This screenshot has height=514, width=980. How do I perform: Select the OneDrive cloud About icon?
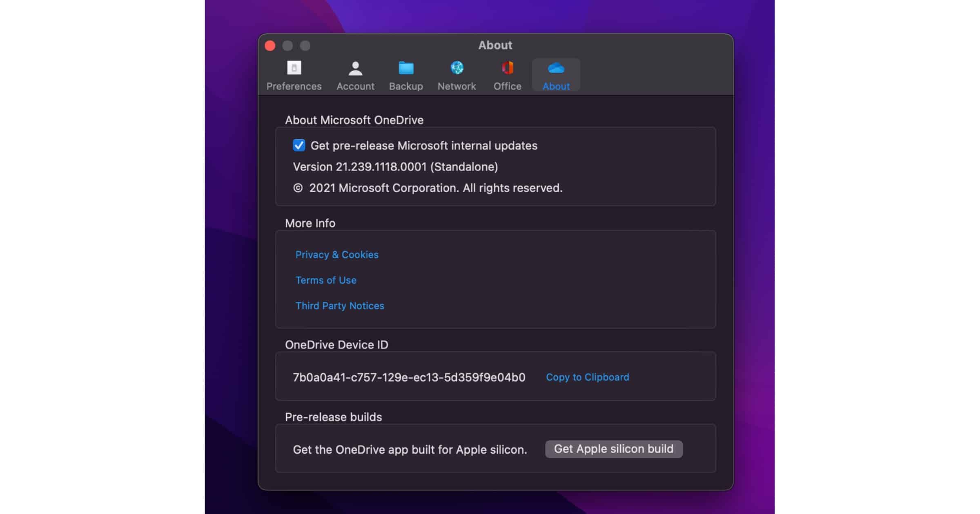(556, 68)
